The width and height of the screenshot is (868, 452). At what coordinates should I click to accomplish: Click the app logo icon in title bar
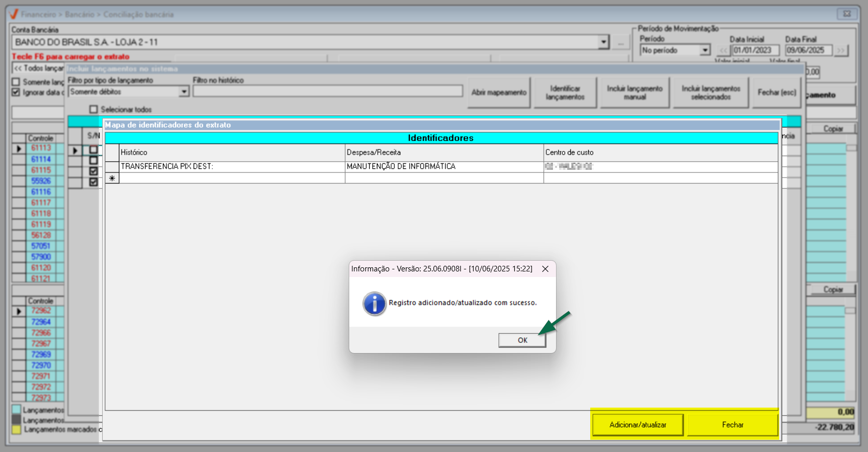(14, 14)
